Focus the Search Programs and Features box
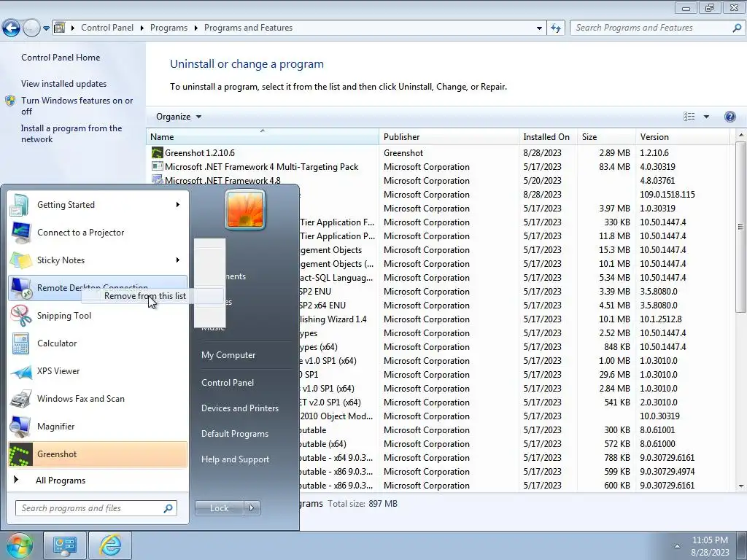 pos(657,28)
